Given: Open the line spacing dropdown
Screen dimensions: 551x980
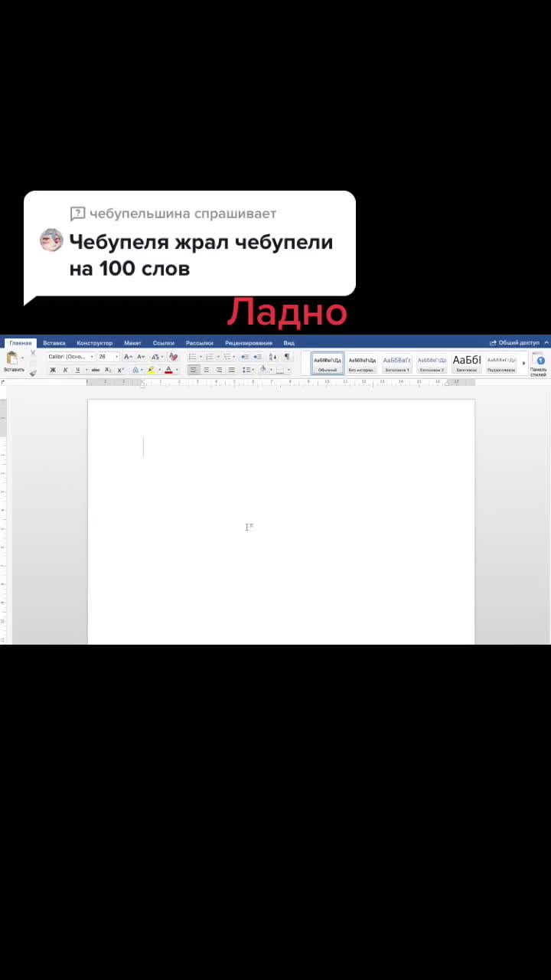Looking at the screenshot, I should point(248,370).
